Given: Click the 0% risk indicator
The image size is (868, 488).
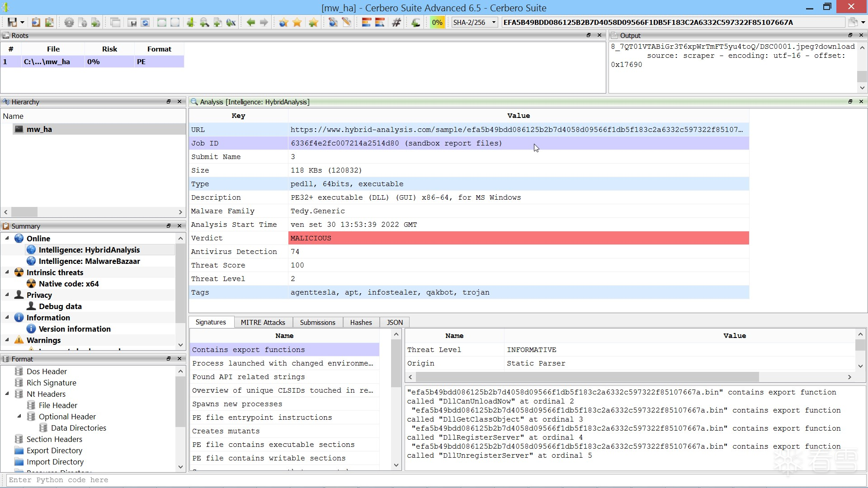Looking at the screenshot, I should click(437, 22).
